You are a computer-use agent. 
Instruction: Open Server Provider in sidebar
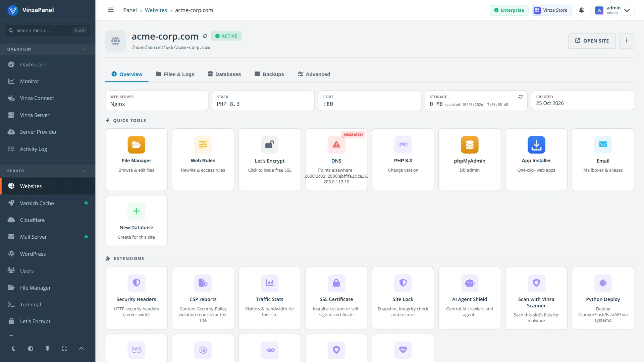point(48,132)
